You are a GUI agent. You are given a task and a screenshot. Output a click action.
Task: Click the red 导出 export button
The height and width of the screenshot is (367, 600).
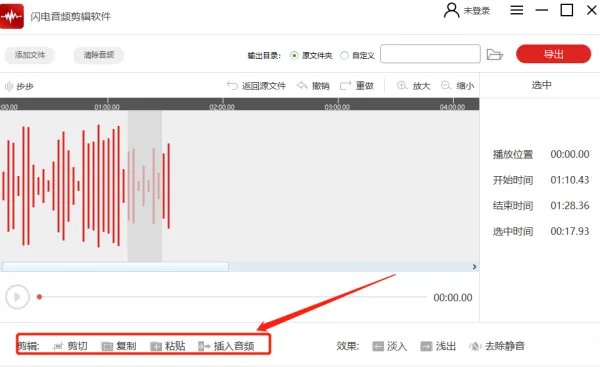[x=553, y=54]
